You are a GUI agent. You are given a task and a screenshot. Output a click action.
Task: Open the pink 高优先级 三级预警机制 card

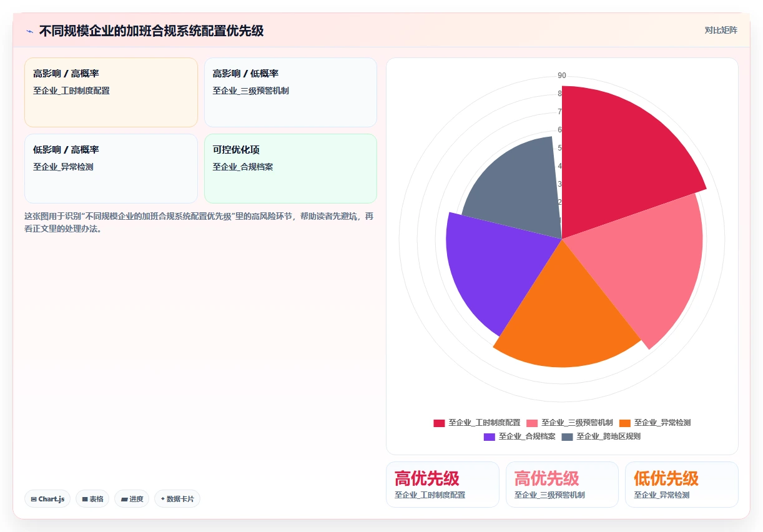pos(562,485)
